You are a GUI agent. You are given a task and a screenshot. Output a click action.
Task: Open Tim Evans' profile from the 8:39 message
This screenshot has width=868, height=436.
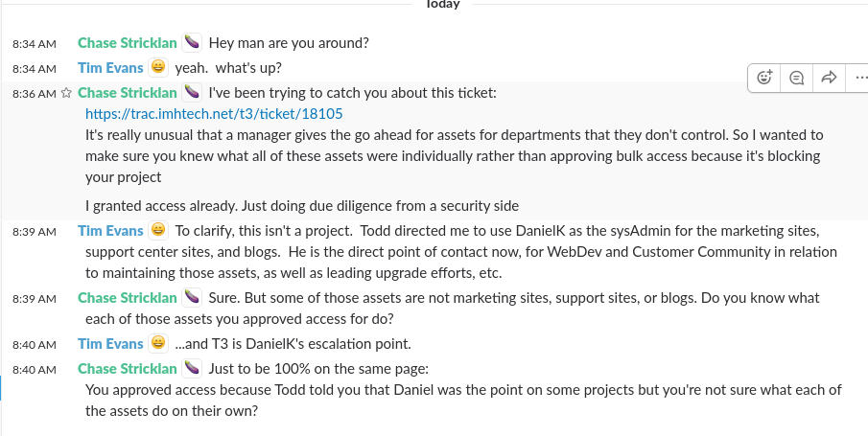[110, 231]
